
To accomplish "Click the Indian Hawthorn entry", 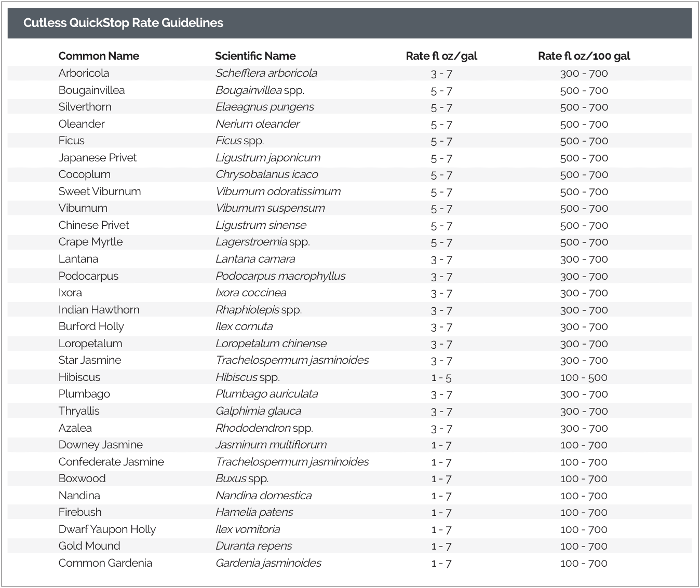I will point(99,310).
